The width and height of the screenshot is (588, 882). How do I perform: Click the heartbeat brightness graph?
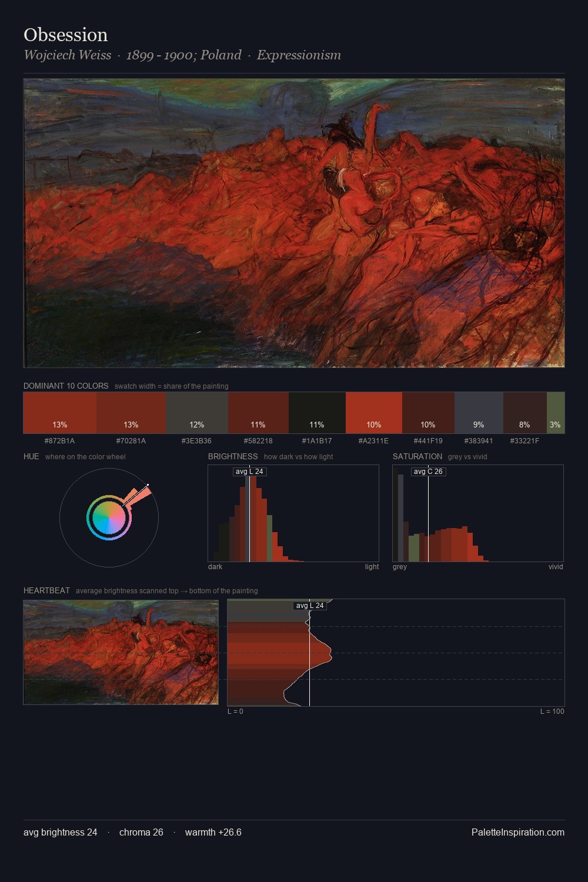[396, 653]
